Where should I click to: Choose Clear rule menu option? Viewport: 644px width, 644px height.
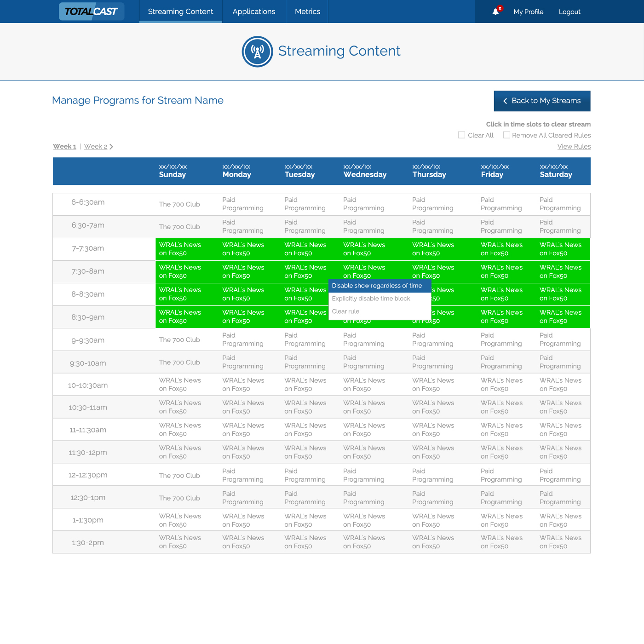[x=379, y=311]
